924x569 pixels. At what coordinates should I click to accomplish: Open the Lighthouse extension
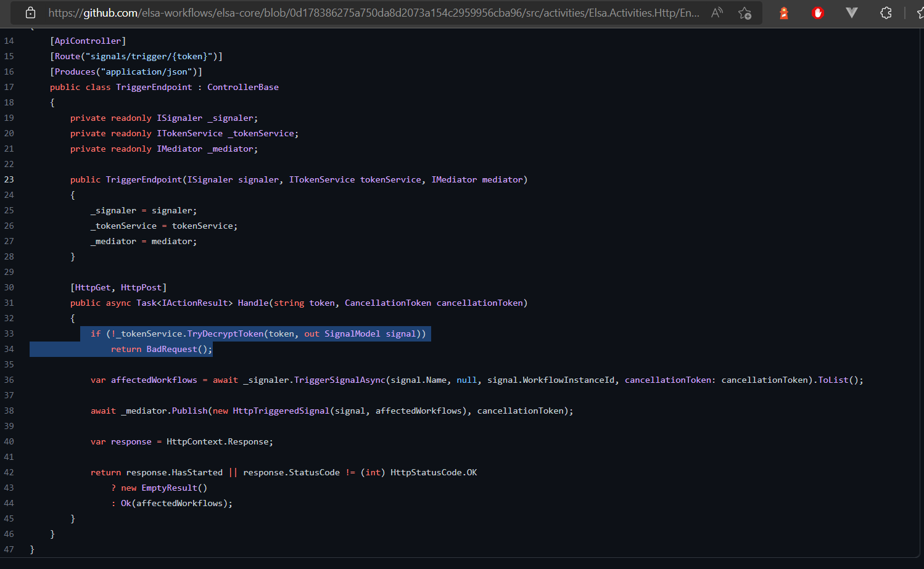tap(783, 12)
